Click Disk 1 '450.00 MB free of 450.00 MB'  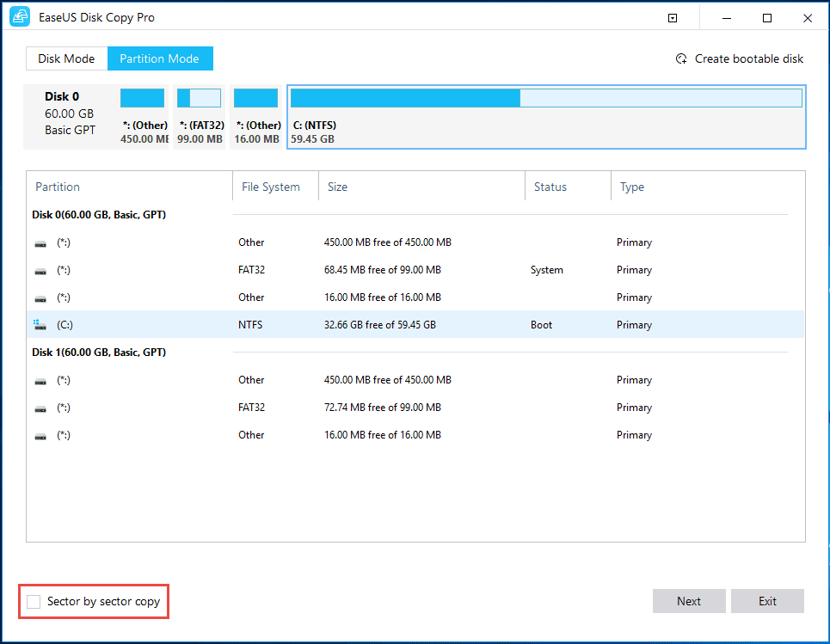click(388, 380)
